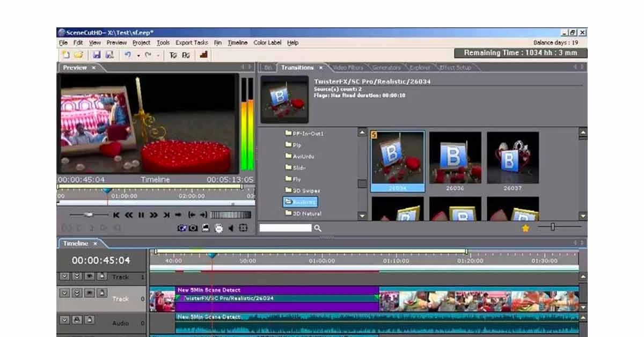
Task: Click the Undo arrow icon
Action: [x=128, y=54]
